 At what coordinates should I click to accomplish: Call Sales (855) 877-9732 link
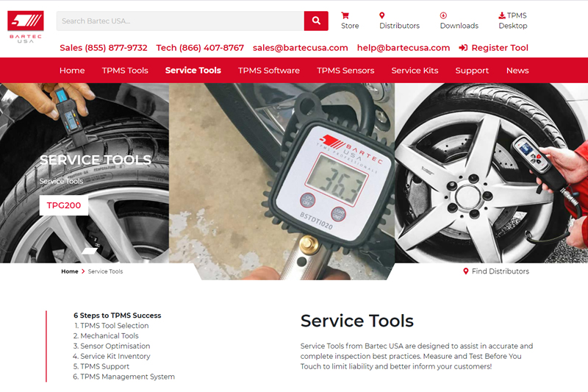point(104,48)
